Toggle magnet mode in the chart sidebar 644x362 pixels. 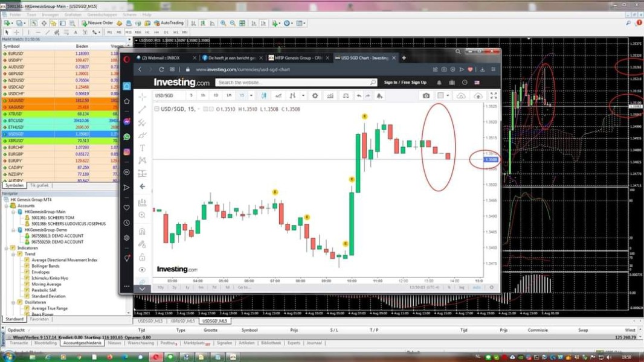click(142, 231)
